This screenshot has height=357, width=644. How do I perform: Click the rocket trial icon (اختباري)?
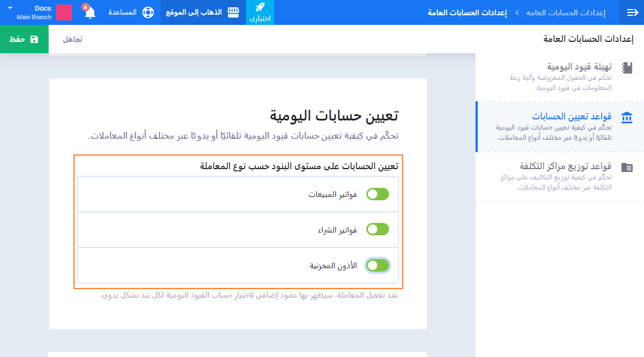click(x=260, y=8)
